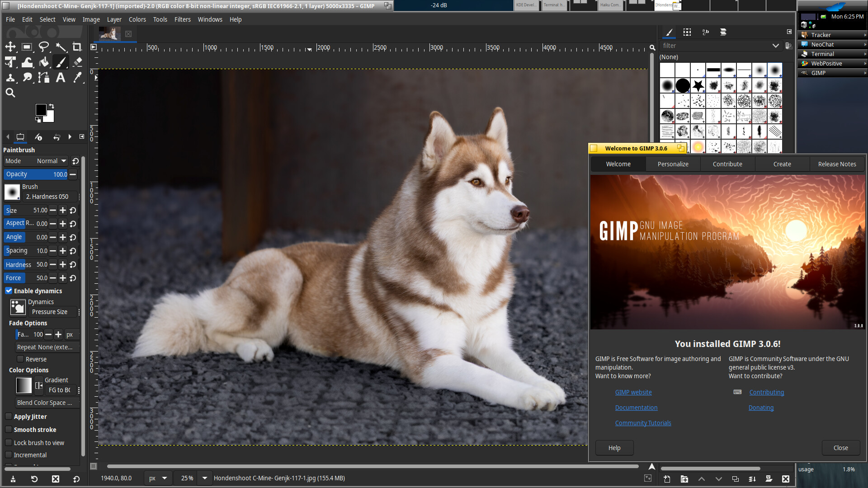Toggle the Apply Jitter checkbox

[x=9, y=417]
